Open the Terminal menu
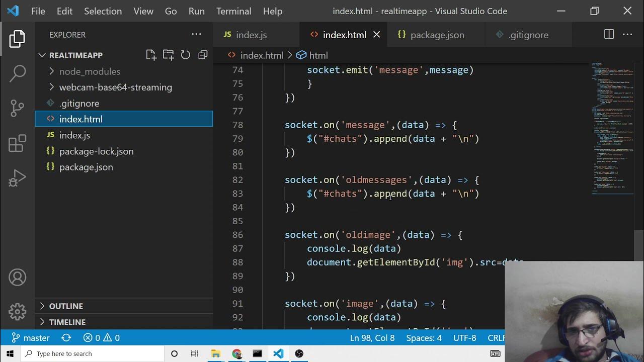The width and height of the screenshot is (644, 362). (x=233, y=11)
